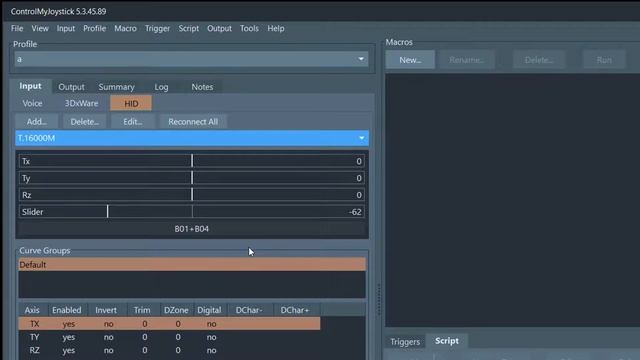Click the Run macro button
Image resolution: width=640 pixels, height=360 pixels.
tap(604, 60)
